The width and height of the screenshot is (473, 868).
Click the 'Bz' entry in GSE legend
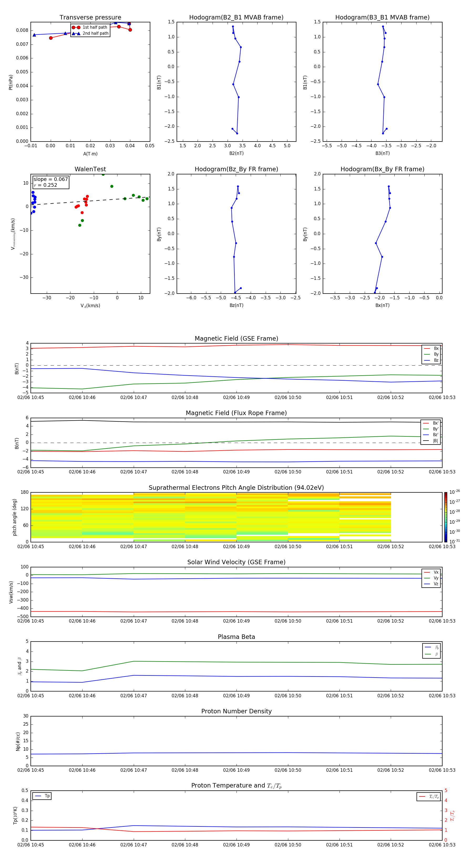click(431, 360)
